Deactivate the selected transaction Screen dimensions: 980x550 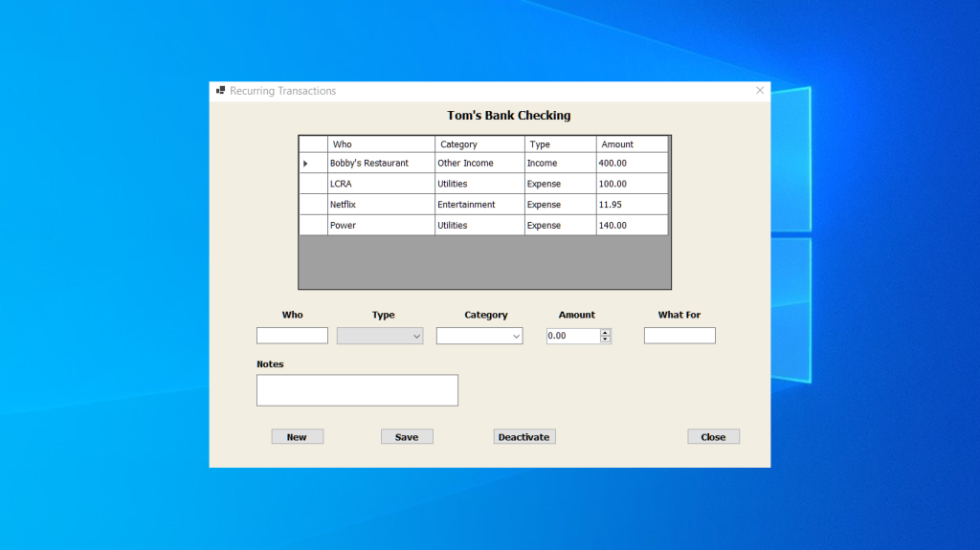click(524, 437)
